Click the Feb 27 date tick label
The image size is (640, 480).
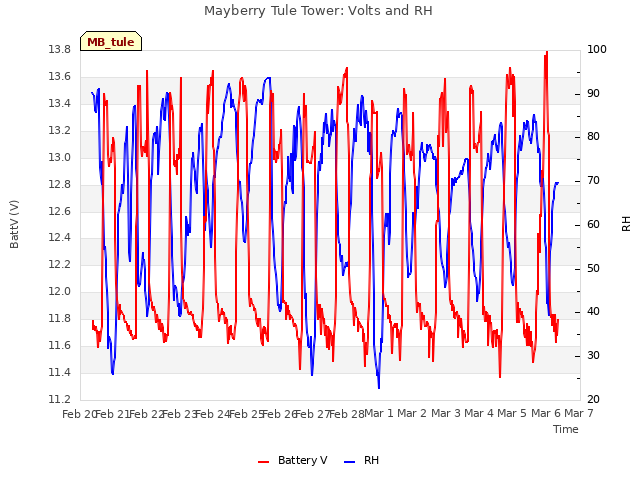313,414
